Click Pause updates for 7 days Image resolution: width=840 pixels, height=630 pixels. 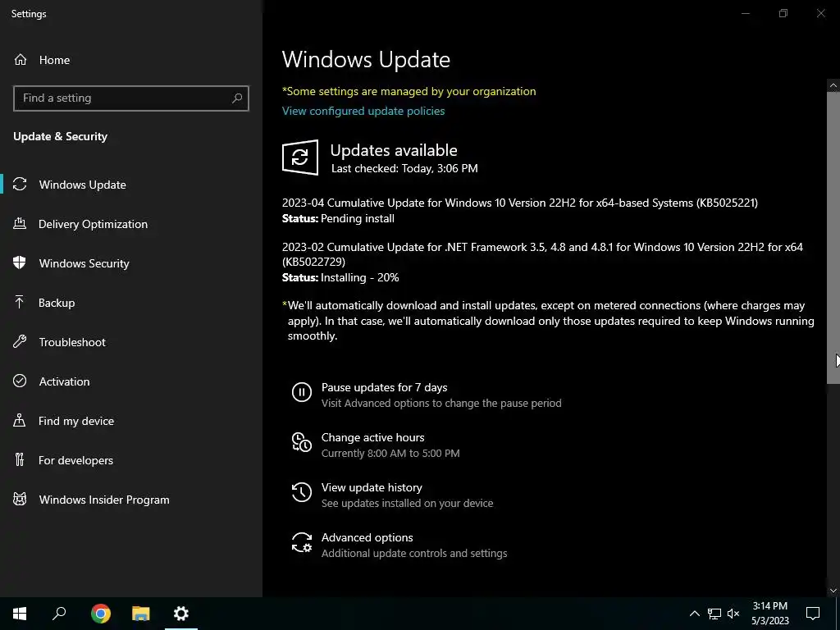click(384, 387)
